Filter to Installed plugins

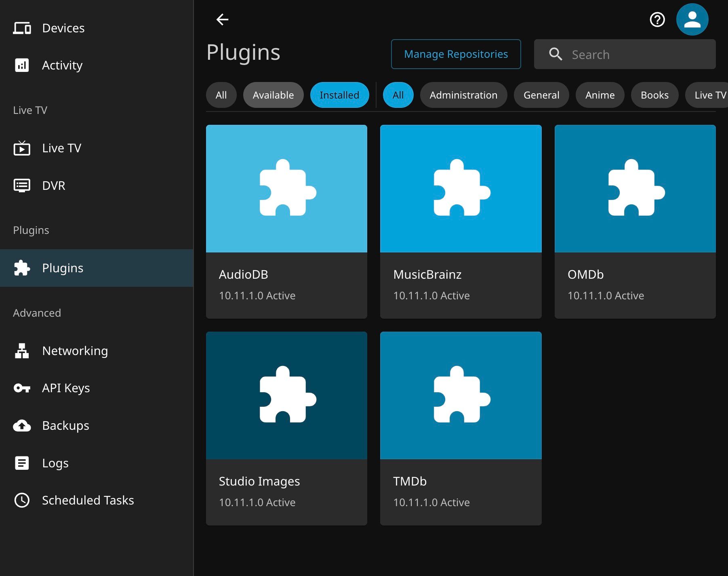(x=339, y=95)
